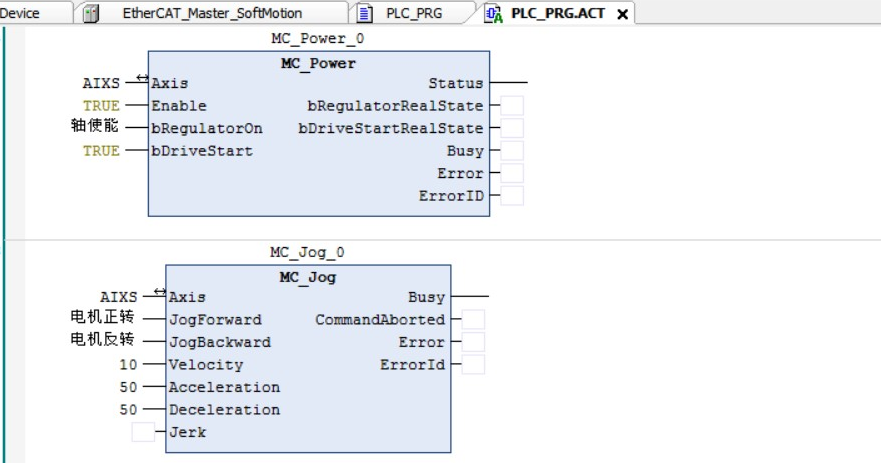Switch to the PLC_PRG tab
Viewport: 881px width, 463px height.
414,14
